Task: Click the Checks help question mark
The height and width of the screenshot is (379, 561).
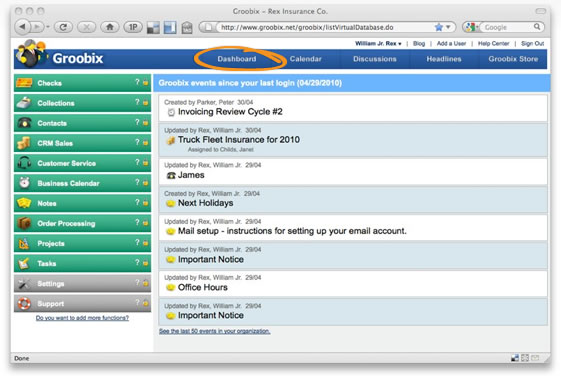Action: [137, 82]
